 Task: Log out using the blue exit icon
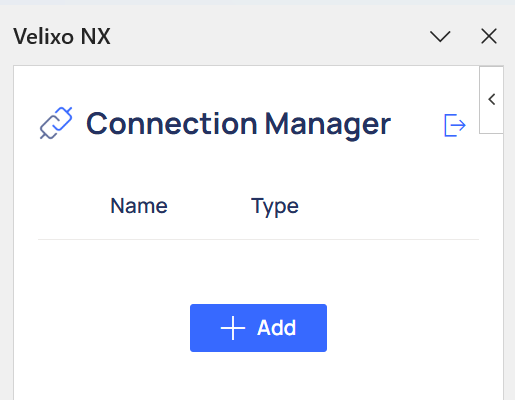455,125
